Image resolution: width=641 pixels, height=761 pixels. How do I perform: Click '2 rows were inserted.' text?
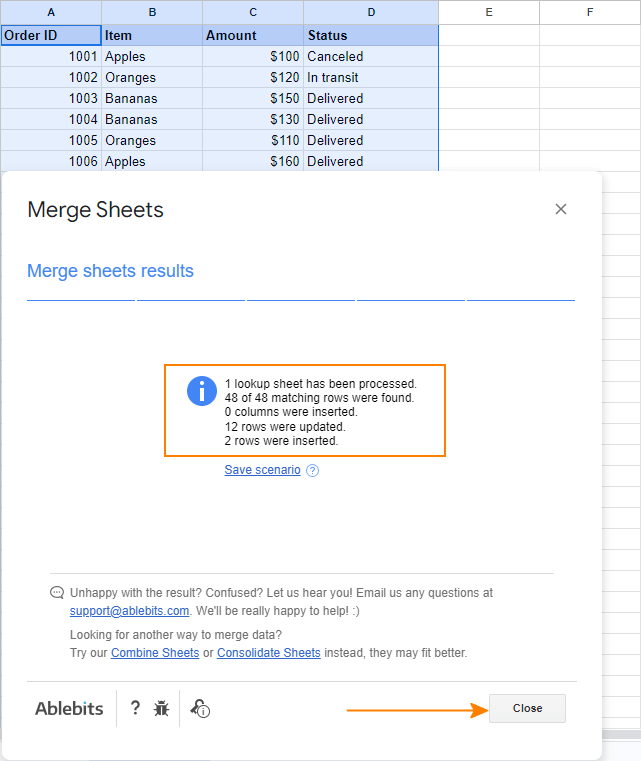click(x=281, y=441)
